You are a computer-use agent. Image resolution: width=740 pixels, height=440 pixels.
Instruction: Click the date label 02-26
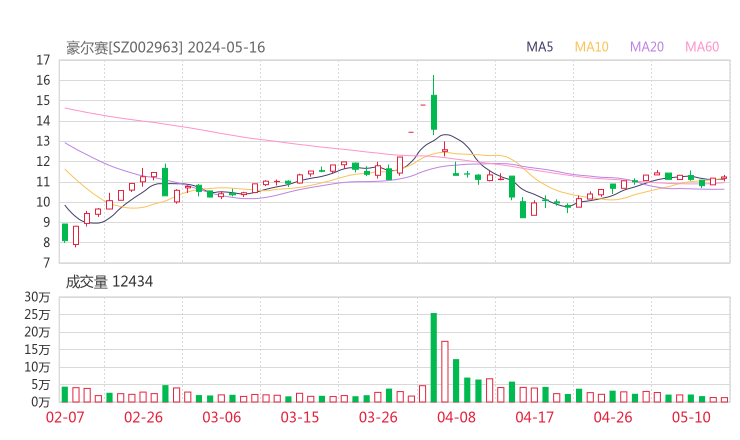(143, 417)
